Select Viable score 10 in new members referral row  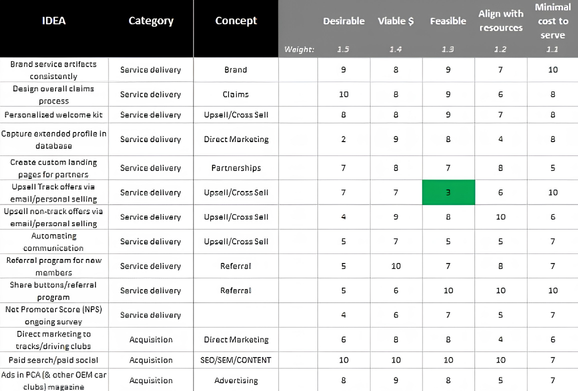tap(396, 266)
